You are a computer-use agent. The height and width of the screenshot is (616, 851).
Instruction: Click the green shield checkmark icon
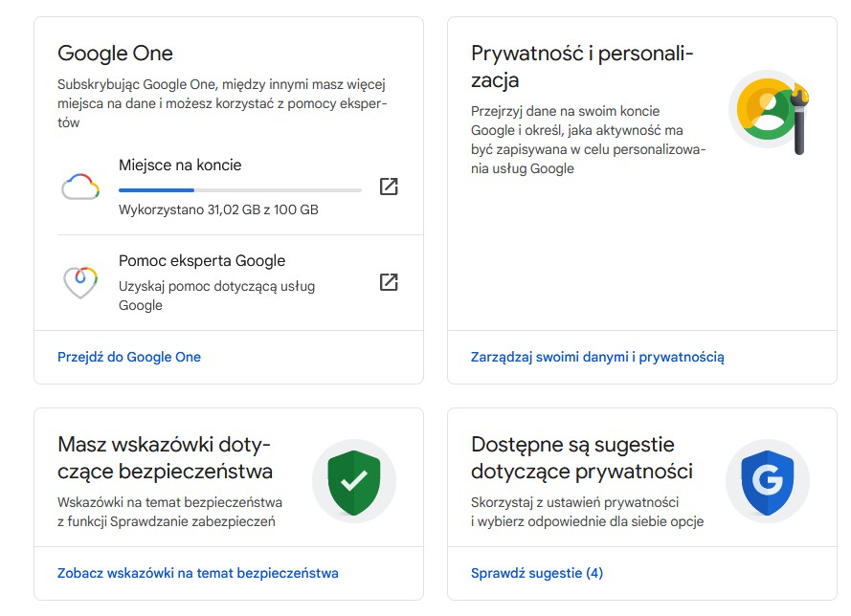(354, 480)
